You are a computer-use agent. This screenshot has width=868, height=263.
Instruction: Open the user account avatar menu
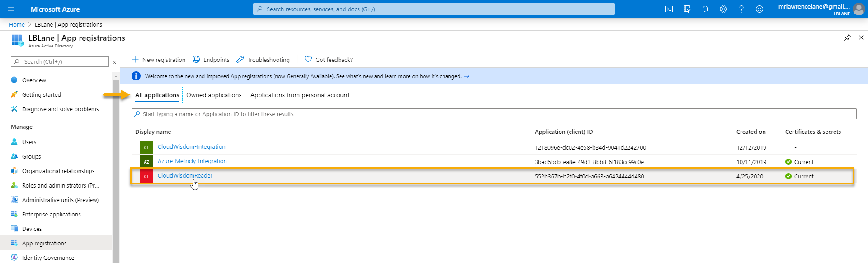(859, 9)
